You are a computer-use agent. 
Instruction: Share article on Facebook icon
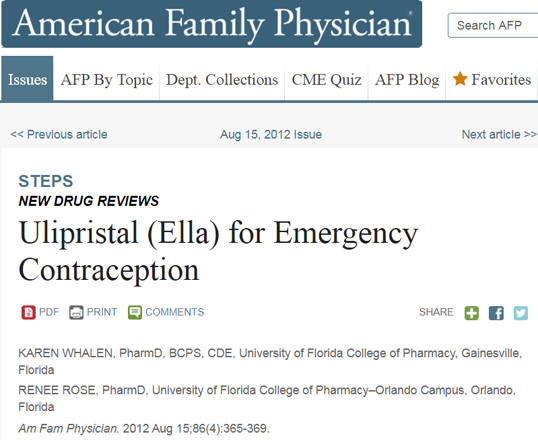[496, 313]
